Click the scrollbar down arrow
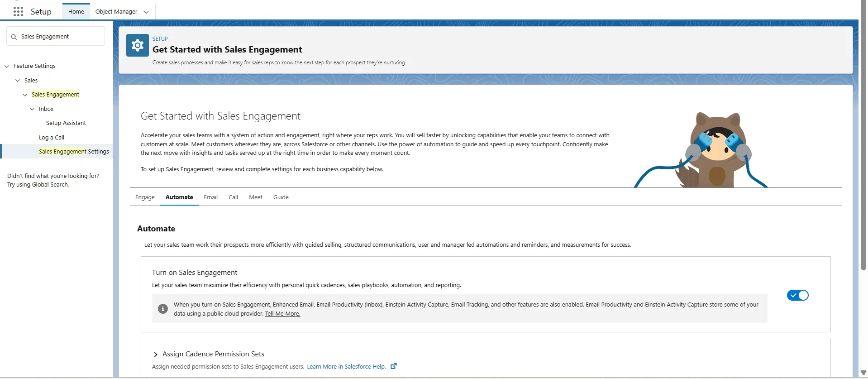Image resolution: width=868 pixels, height=379 pixels. click(x=863, y=373)
